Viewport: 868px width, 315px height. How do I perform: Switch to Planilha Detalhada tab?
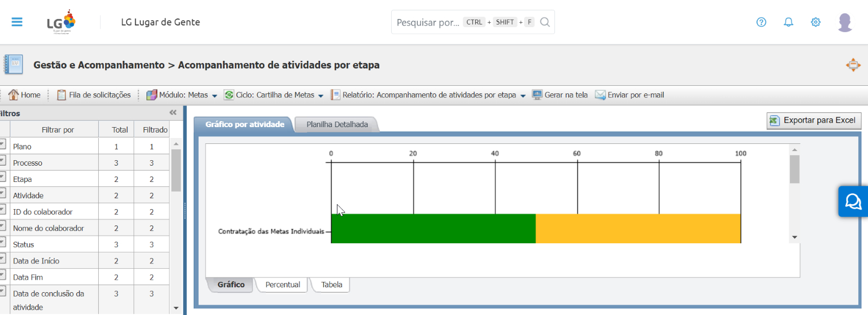tap(337, 124)
